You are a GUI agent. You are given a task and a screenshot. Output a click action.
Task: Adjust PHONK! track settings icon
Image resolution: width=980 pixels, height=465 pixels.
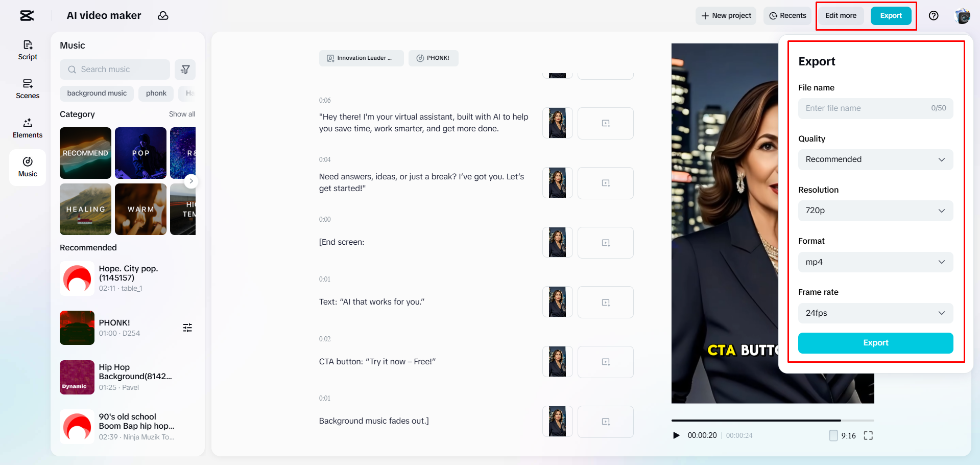tap(187, 328)
